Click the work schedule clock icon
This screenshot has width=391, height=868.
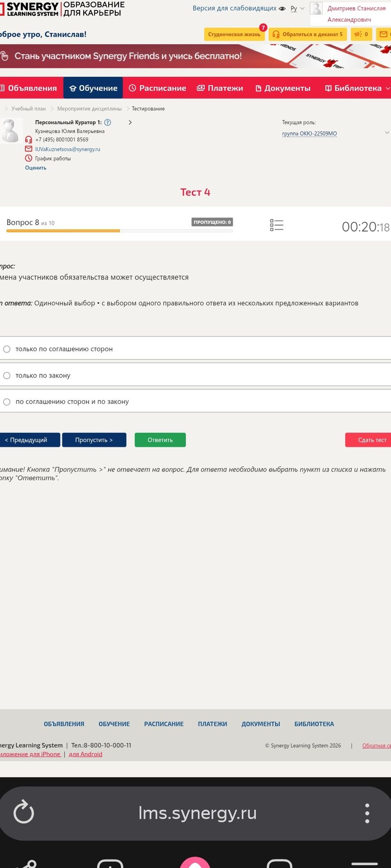point(29,158)
